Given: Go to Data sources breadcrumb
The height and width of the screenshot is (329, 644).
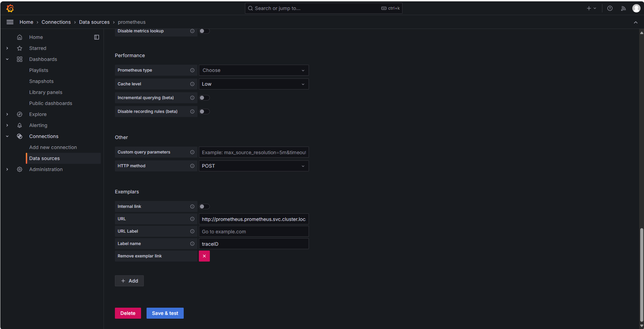Looking at the screenshot, I should 94,22.
